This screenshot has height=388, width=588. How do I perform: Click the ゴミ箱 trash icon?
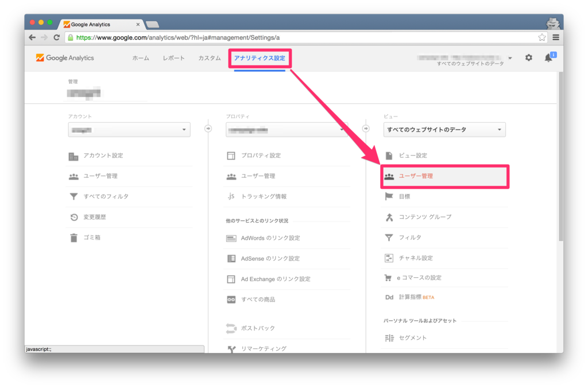pyautogui.click(x=73, y=238)
